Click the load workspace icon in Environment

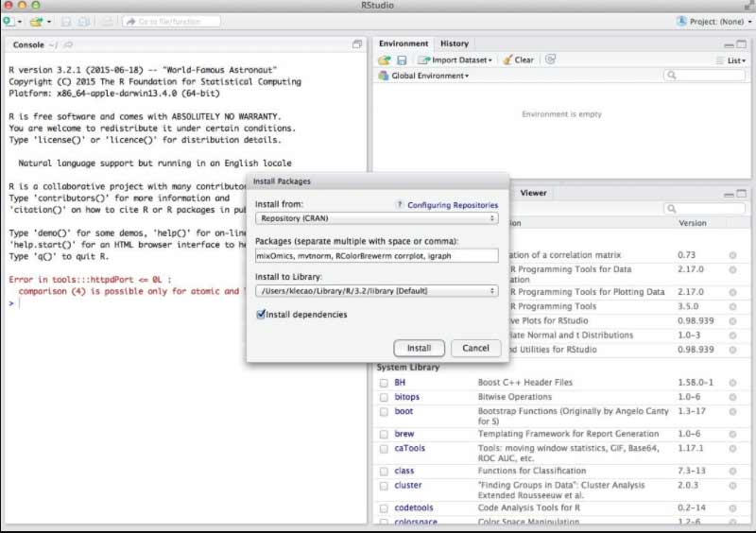tap(385, 60)
